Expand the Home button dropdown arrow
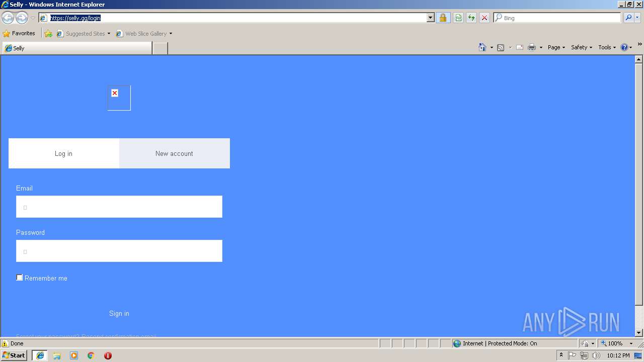Screen dimensions: 644x362 (x=492, y=47)
